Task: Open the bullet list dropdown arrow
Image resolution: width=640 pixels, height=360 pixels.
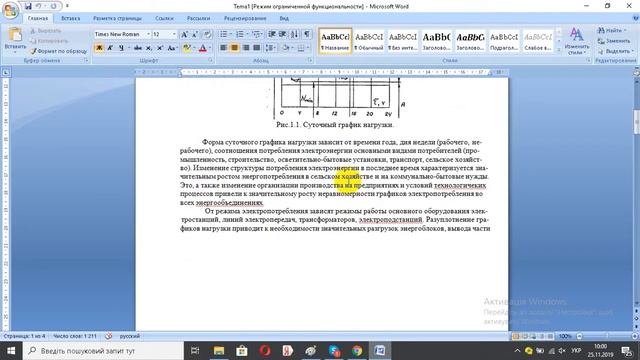Action: pyautogui.click(x=231, y=34)
